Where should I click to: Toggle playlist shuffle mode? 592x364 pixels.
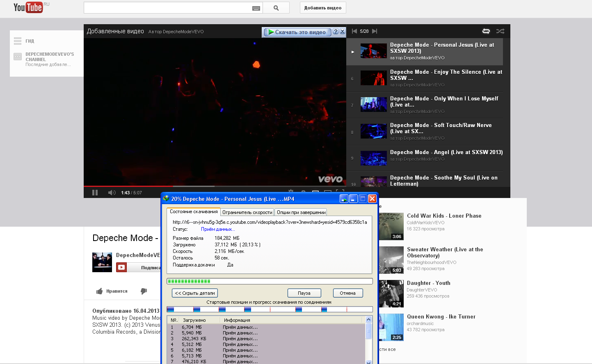pyautogui.click(x=500, y=31)
